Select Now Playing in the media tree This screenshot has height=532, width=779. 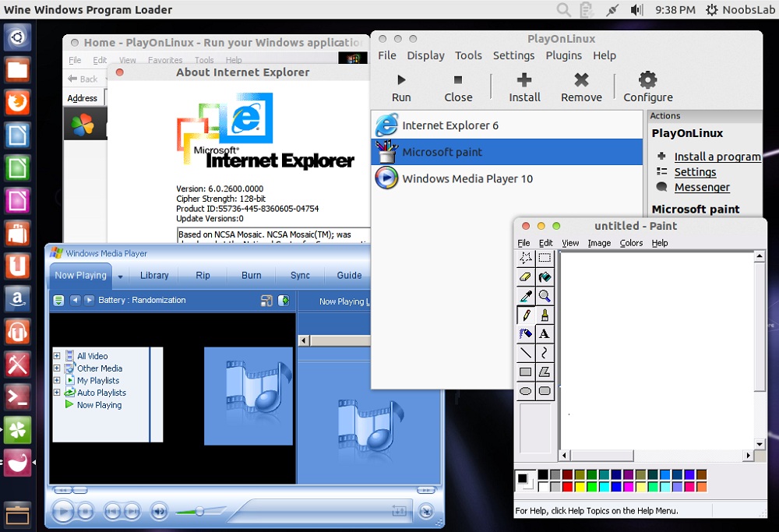99,405
